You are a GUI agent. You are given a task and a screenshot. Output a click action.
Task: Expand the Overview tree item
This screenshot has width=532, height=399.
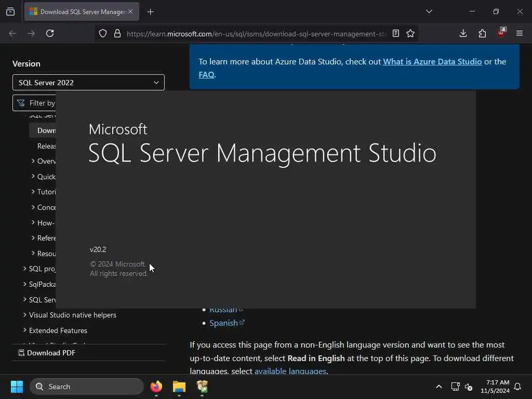coord(33,161)
